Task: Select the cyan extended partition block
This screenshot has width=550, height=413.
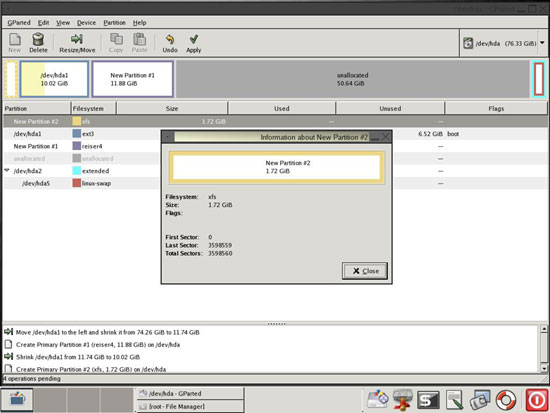Action: (539, 79)
